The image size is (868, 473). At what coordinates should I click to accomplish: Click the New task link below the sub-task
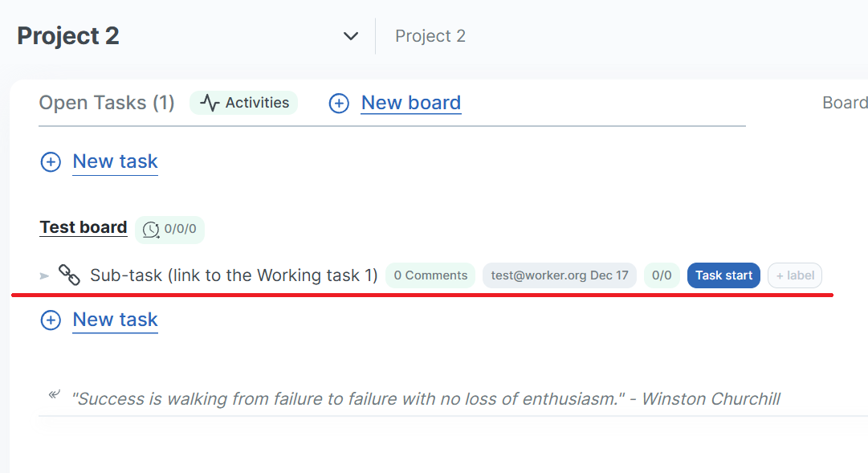pos(115,320)
